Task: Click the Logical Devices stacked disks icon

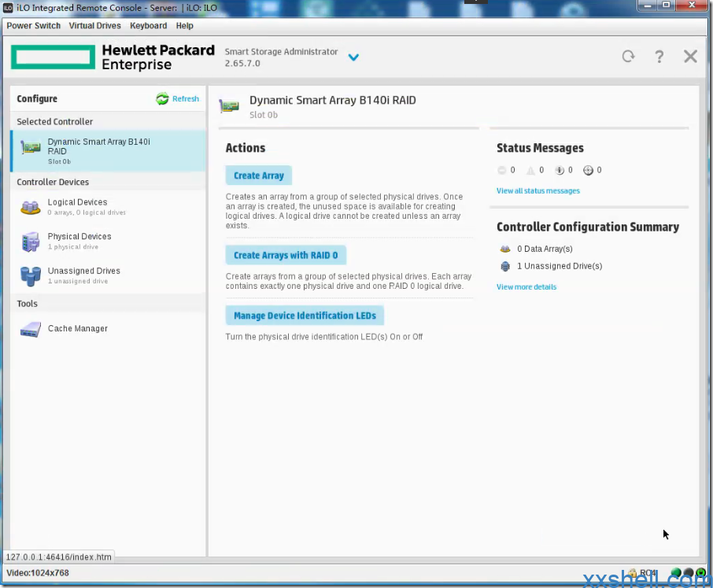Action: [x=31, y=207]
